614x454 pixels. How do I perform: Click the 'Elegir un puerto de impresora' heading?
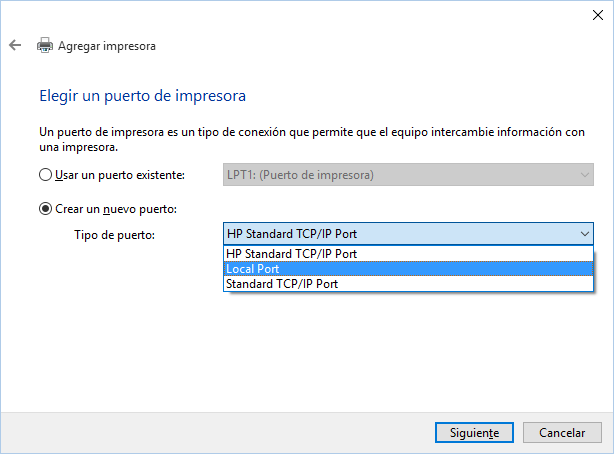click(143, 96)
